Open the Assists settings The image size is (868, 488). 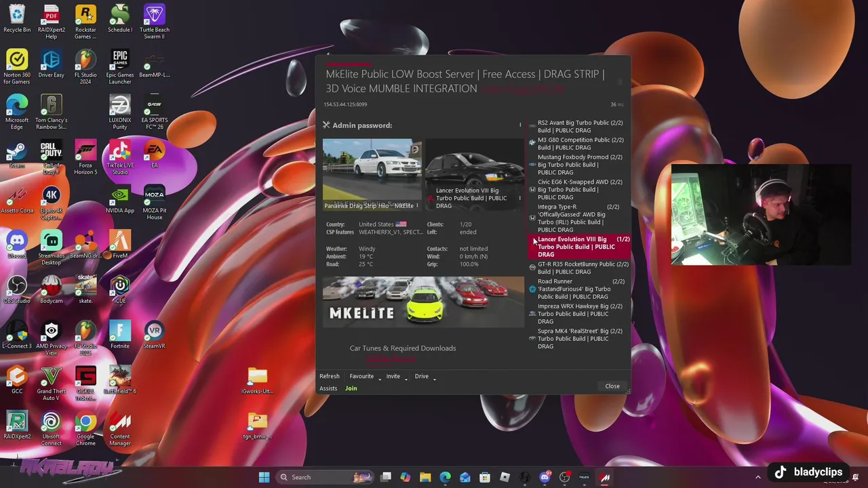point(328,388)
